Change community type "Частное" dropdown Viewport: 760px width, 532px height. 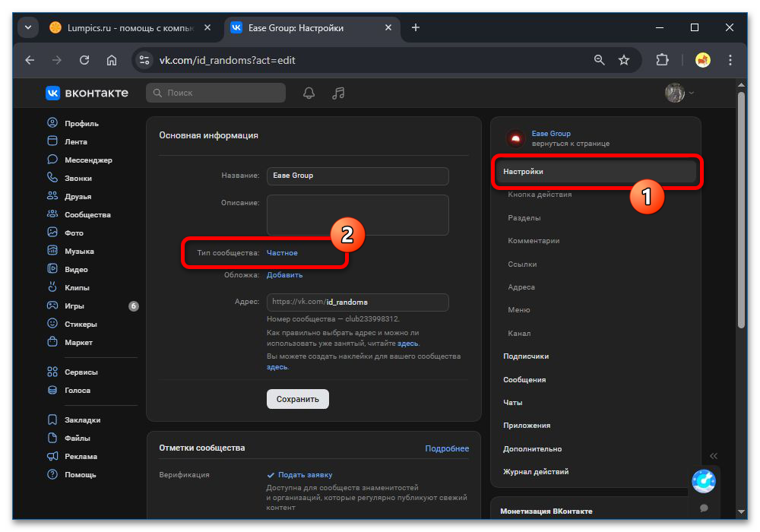(282, 252)
